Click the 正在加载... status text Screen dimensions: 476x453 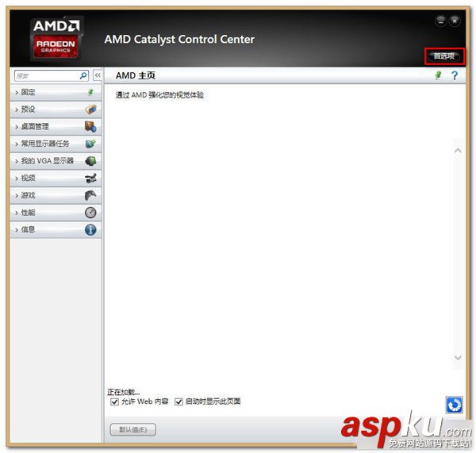pyautogui.click(x=124, y=392)
